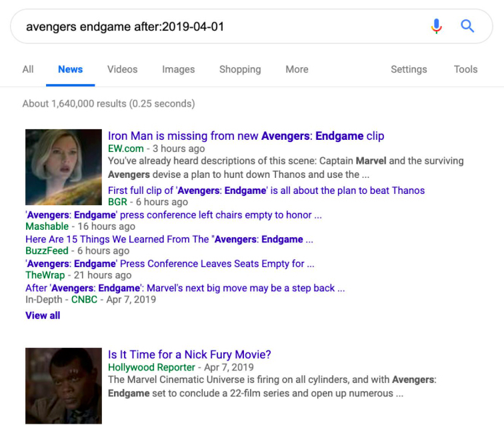Open the Scarlett Johansson article thumbnail
The height and width of the screenshot is (435, 504).
(63, 167)
